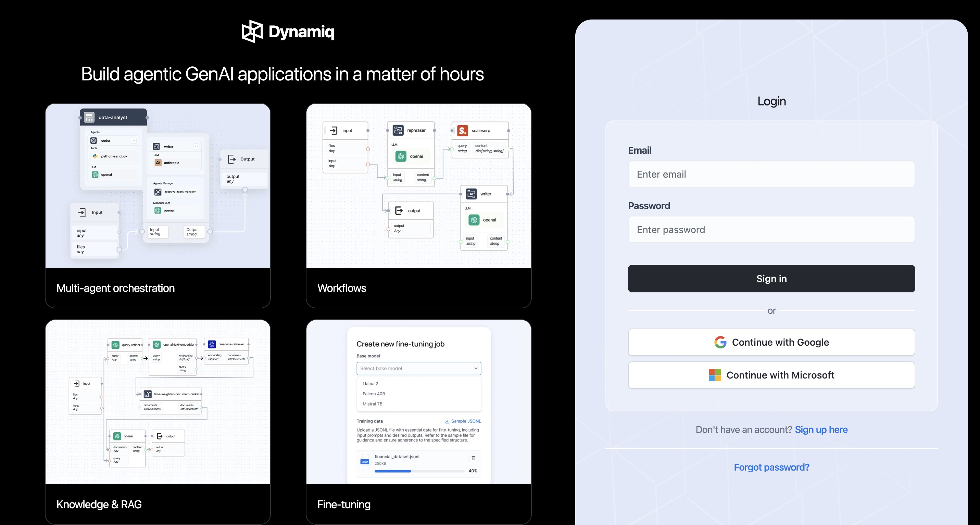Continue with Google
980x525 pixels.
(771, 342)
